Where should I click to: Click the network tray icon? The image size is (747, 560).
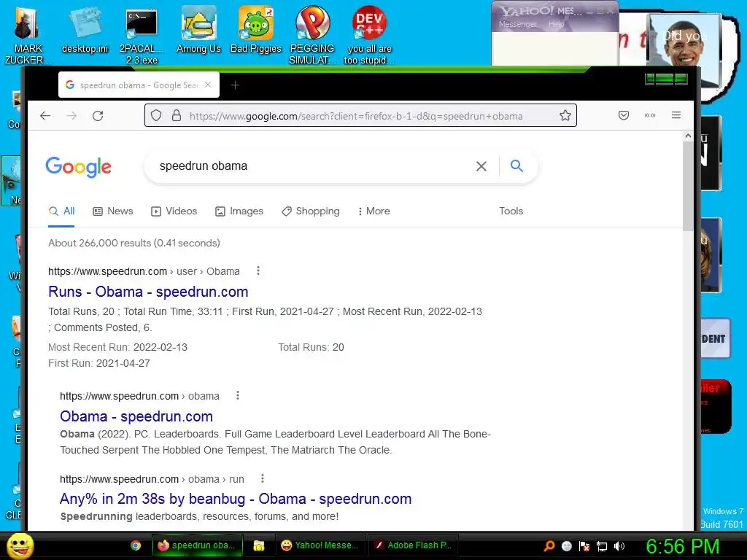pos(602,546)
